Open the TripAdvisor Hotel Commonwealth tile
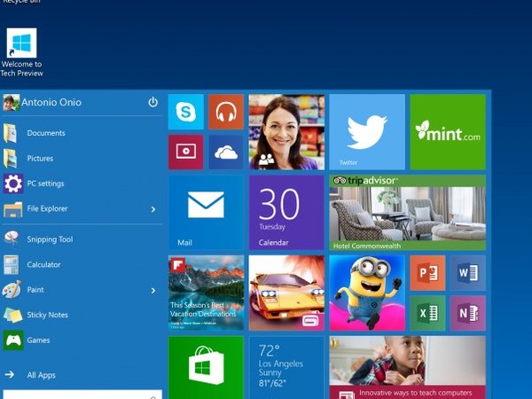 click(408, 213)
